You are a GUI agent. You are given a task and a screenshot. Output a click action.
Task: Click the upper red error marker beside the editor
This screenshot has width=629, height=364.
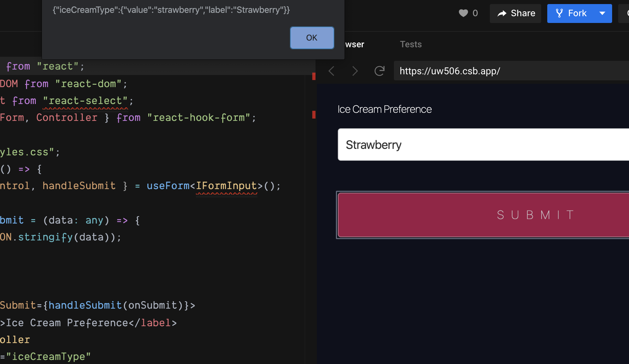coord(314,76)
